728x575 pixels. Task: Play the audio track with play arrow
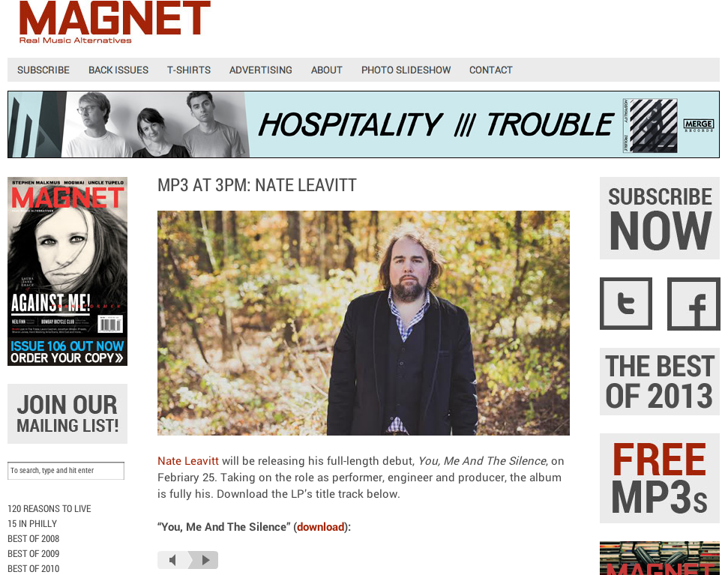(205, 560)
